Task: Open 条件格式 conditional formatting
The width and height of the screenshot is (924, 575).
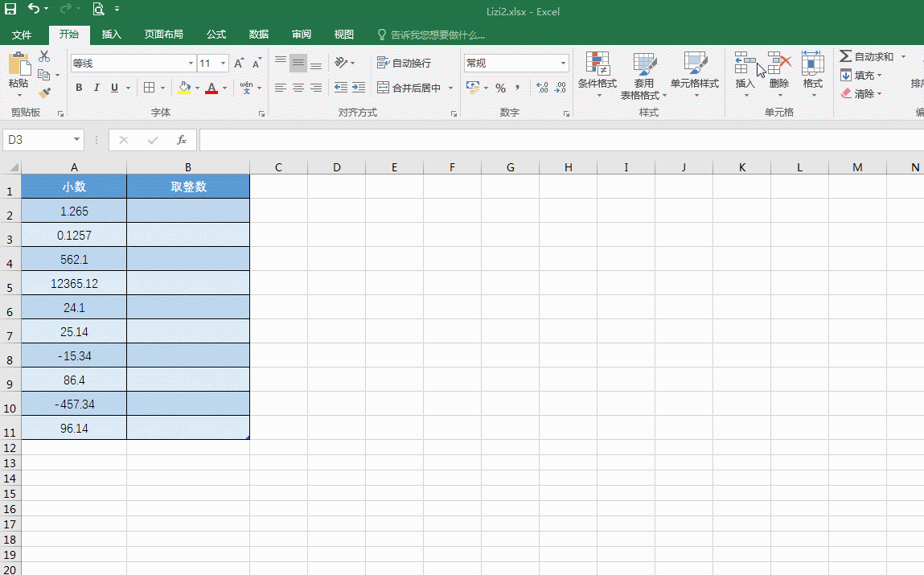Action: 597,74
